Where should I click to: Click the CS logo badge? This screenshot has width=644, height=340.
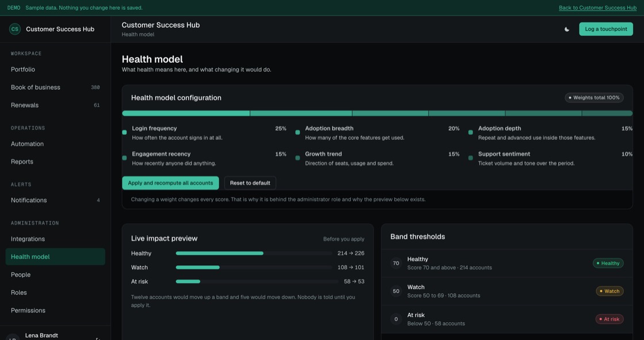pos(15,29)
